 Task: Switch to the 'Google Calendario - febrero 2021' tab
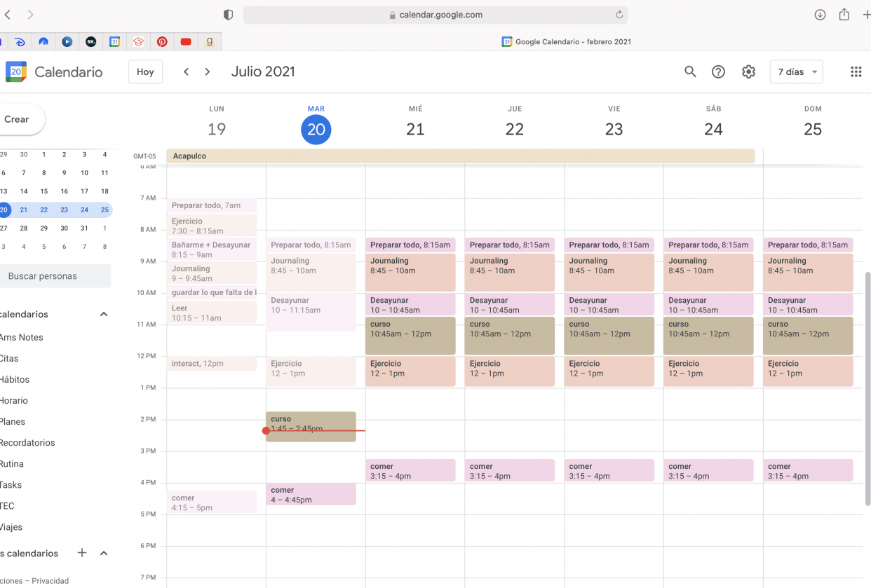coord(567,41)
